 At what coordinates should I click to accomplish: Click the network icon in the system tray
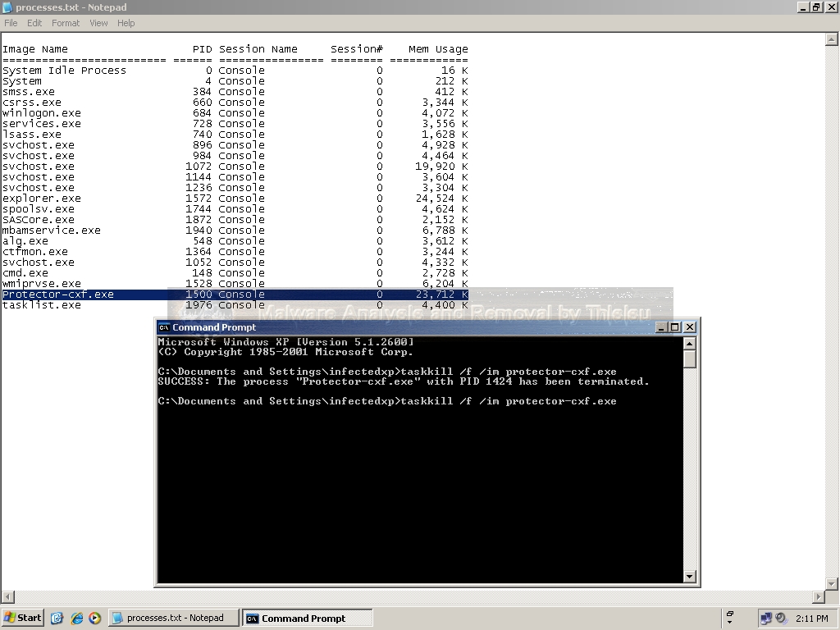click(766, 618)
